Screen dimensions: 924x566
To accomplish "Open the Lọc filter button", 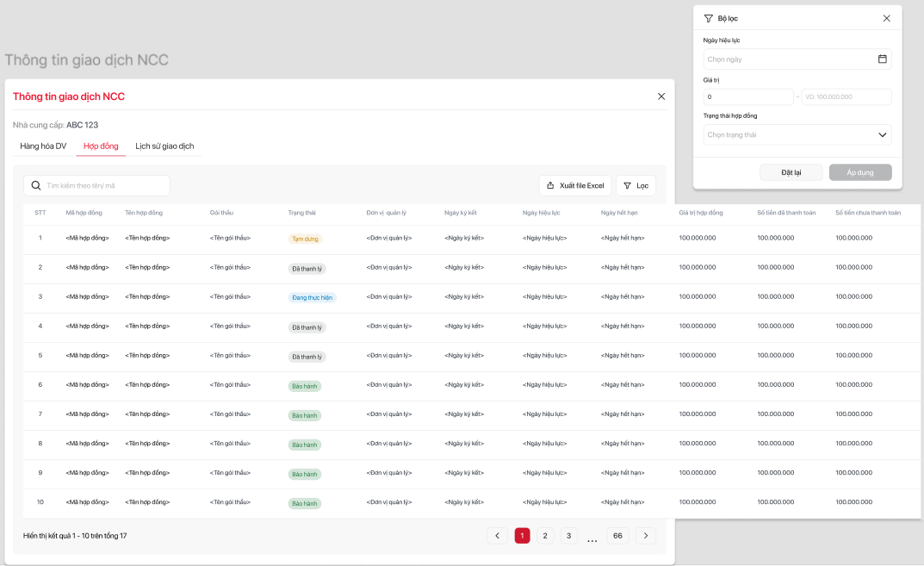I will tap(636, 185).
